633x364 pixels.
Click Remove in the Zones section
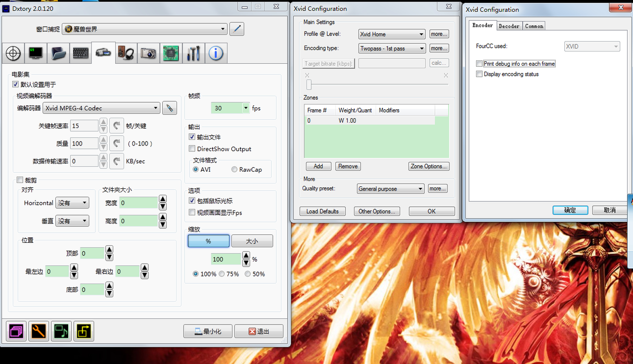[x=348, y=166]
